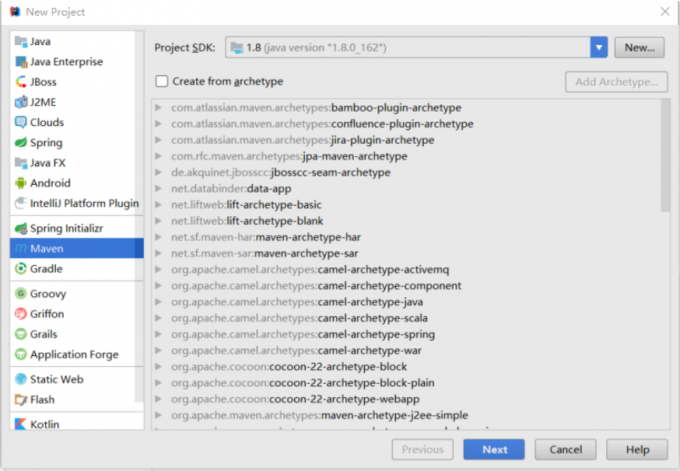Select the lift-archetype-basic tree item
Image resolution: width=680 pixels, height=471 pixels.
260,204
